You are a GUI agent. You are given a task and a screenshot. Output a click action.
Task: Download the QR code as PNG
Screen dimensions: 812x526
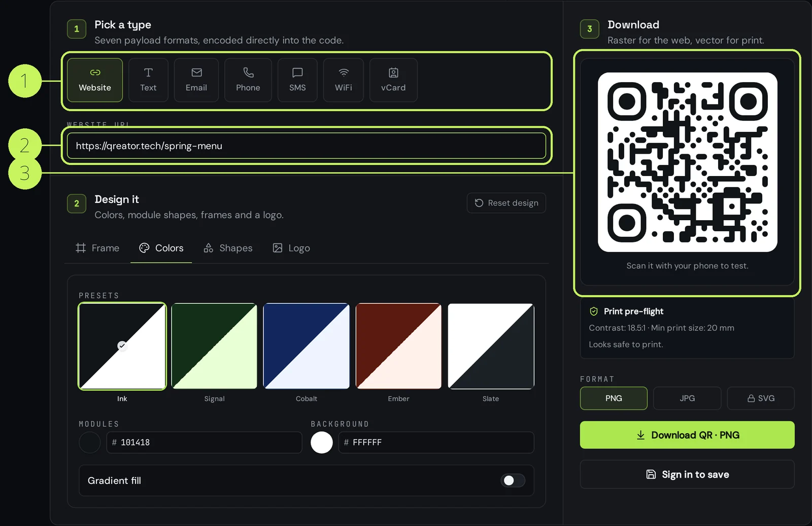tap(687, 435)
